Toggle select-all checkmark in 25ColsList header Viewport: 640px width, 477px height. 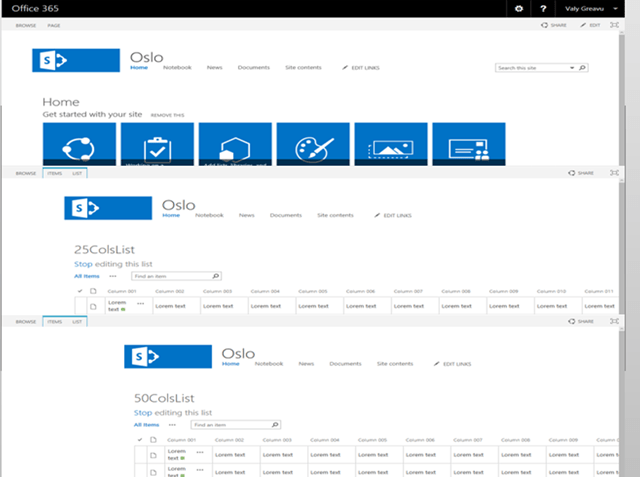(80, 291)
